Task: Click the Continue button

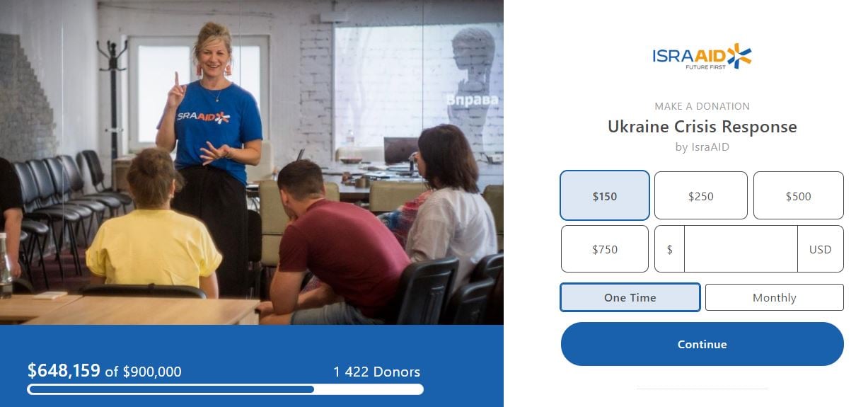Action: [x=702, y=344]
